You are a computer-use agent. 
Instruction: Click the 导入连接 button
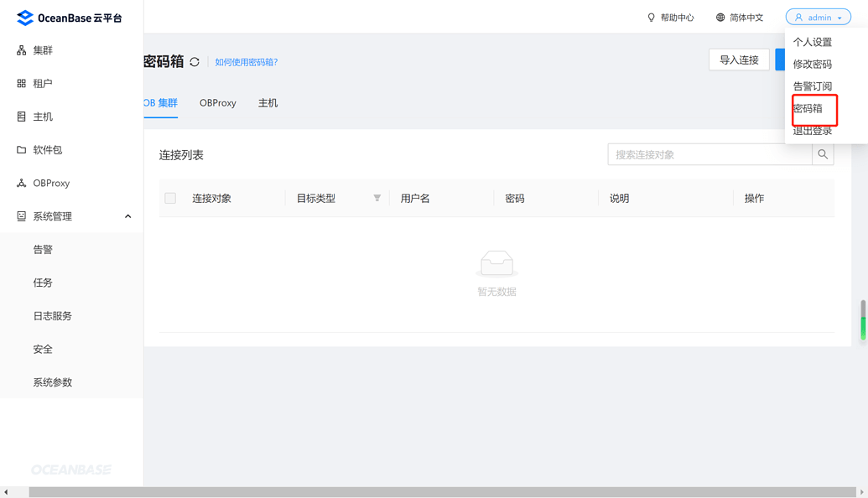click(x=739, y=60)
